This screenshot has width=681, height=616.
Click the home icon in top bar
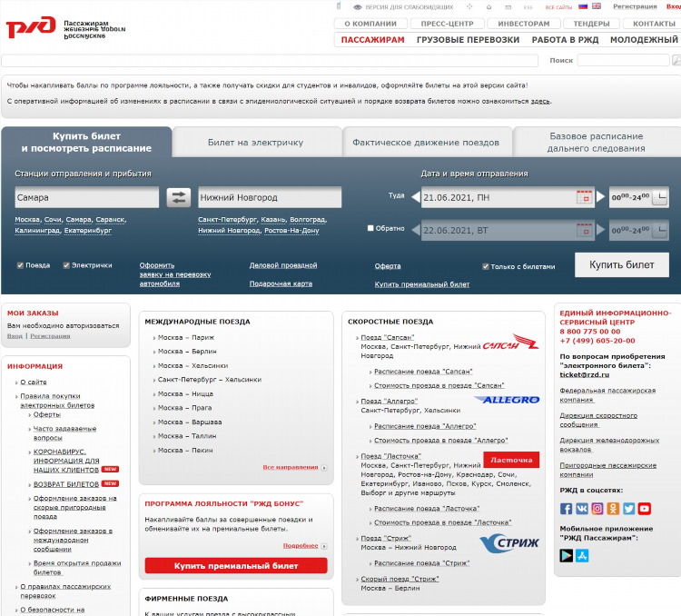(489, 7)
